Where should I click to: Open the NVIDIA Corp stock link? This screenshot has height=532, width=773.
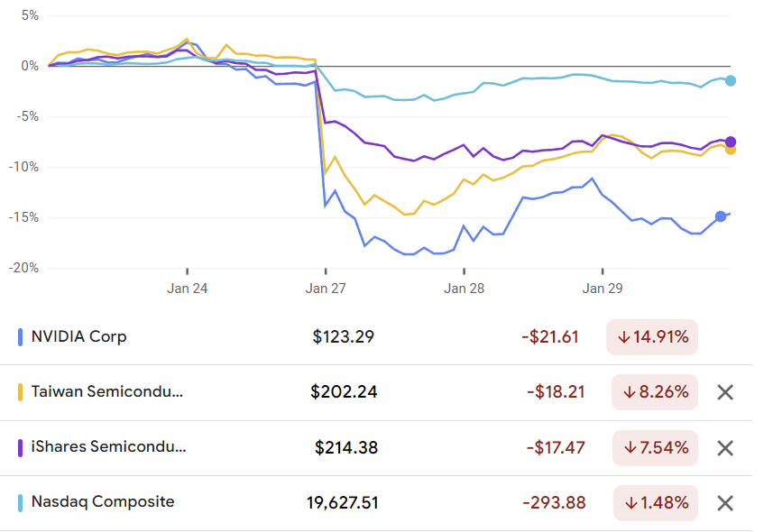[x=79, y=337]
